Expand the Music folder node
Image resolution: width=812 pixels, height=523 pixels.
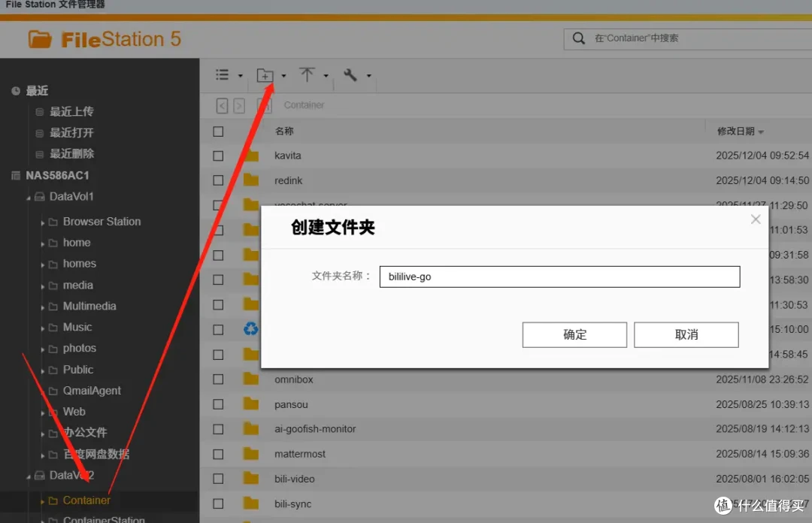coord(42,328)
